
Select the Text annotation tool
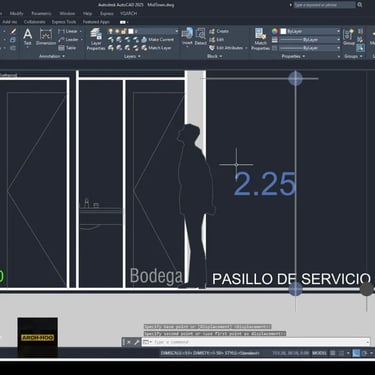[x=28, y=37]
